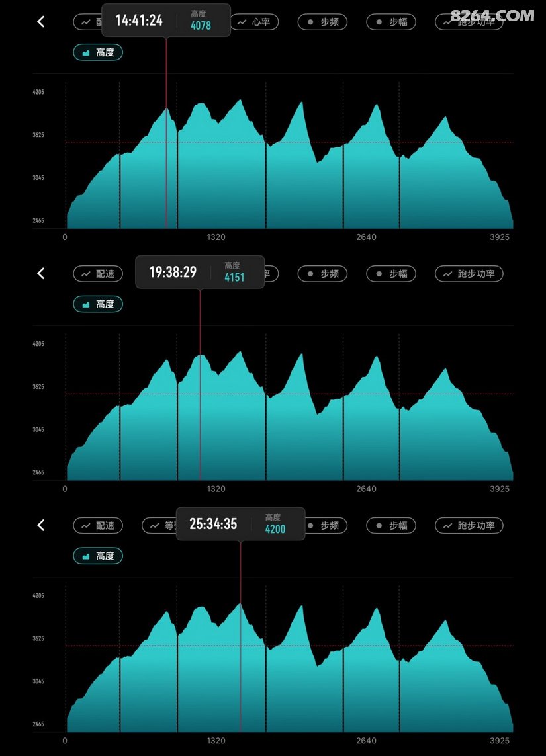Image resolution: width=546 pixels, height=756 pixels.
Task: Show 步频 data in the 25:34:35 panel
Action: (x=326, y=525)
